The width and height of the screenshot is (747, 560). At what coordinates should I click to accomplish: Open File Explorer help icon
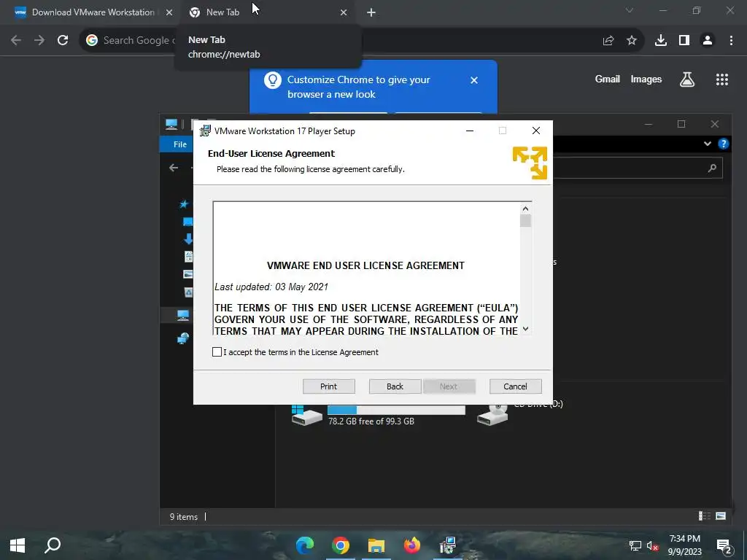723,144
